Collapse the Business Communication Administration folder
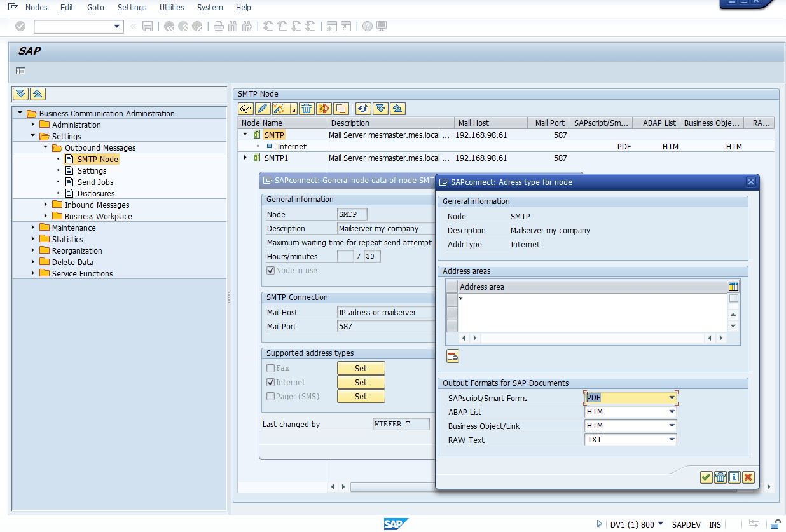The width and height of the screenshot is (786, 532). point(20,113)
